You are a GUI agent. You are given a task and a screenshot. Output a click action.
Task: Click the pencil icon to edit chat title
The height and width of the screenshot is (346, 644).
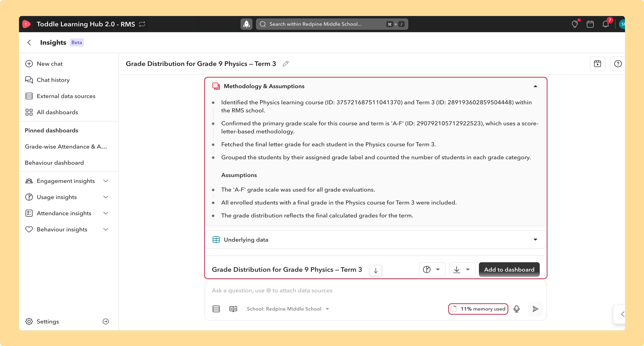[x=286, y=64]
